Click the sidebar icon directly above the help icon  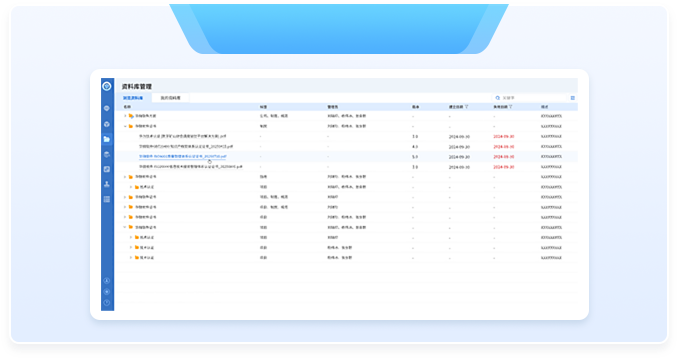[x=107, y=292]
